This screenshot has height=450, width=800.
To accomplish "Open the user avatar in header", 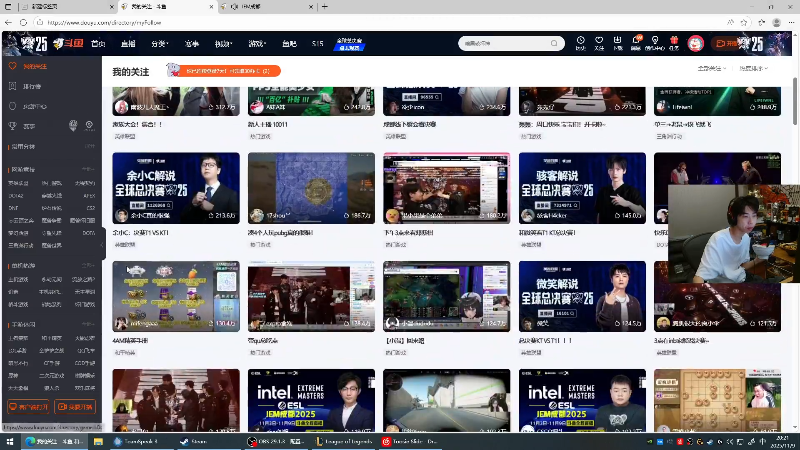I will [695, 43].
